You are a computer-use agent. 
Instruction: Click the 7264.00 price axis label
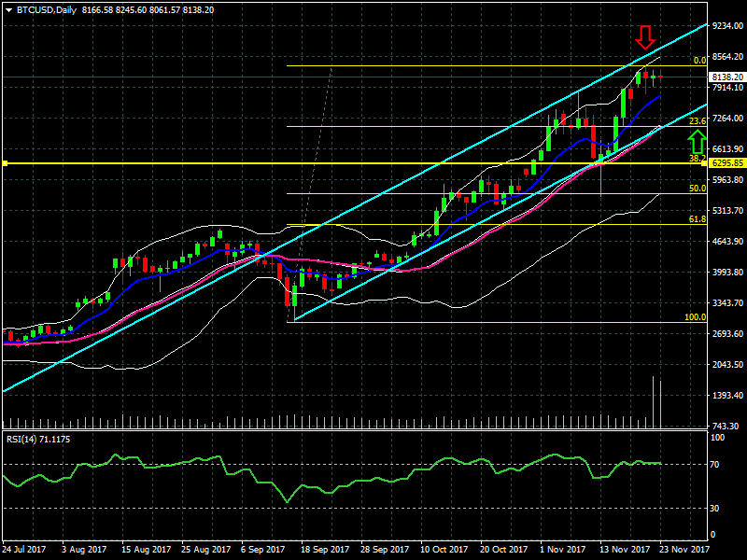(727, 119)
